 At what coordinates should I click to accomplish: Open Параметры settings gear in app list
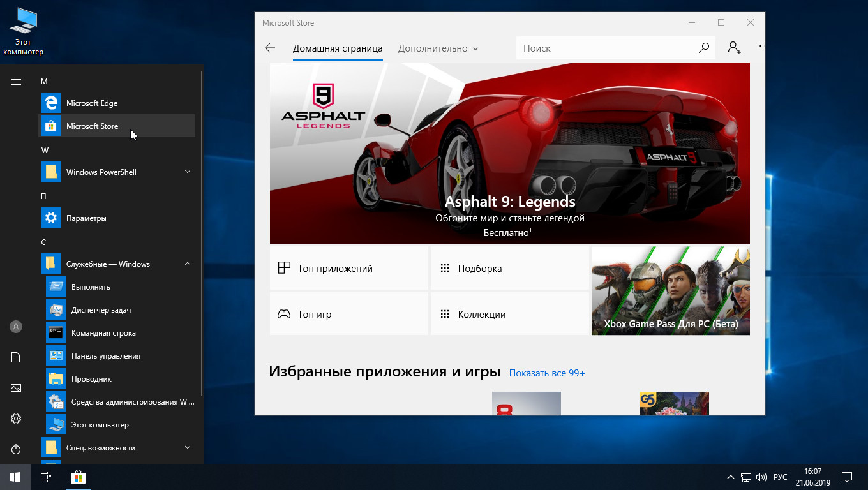tap(117, 218)
